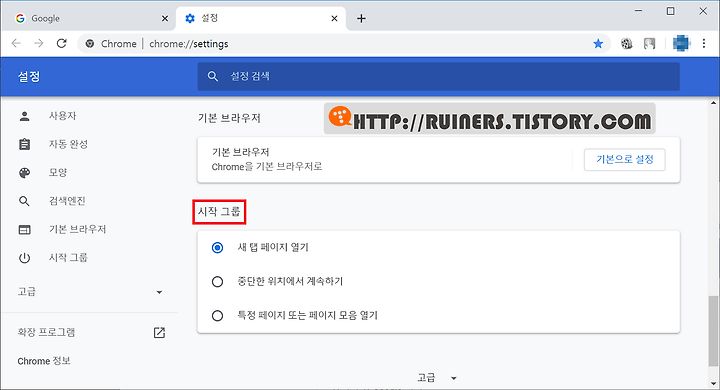Click the search icon for 검색엔진
This screenshot has height=390, width=720.
[24, 201]
